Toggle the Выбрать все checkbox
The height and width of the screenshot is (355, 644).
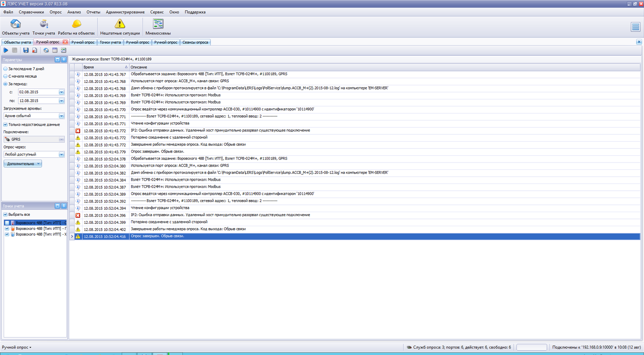pos(5,215)
